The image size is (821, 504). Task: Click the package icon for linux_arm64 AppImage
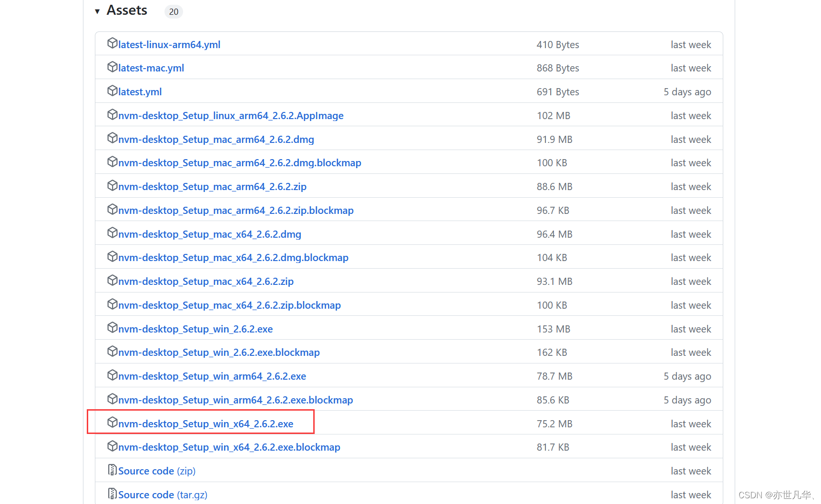coord(113,114)
